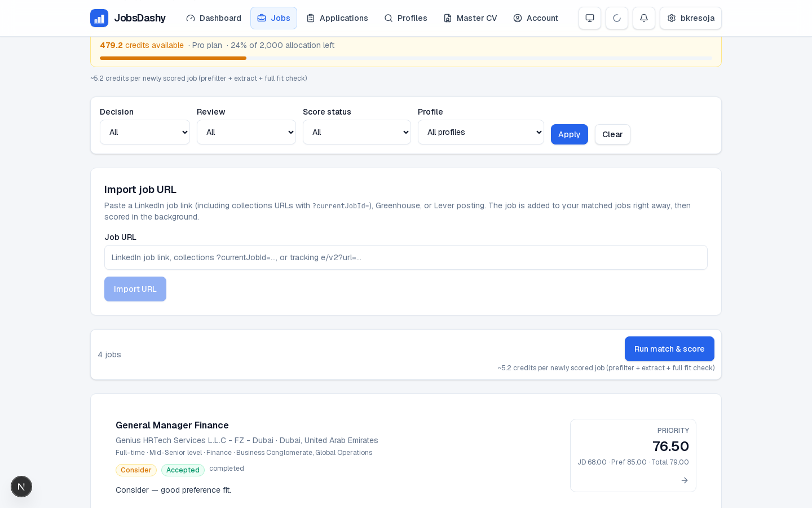The image size is (812, 508).
Task: Open the Score status dropdown
Action: point(357,132)
